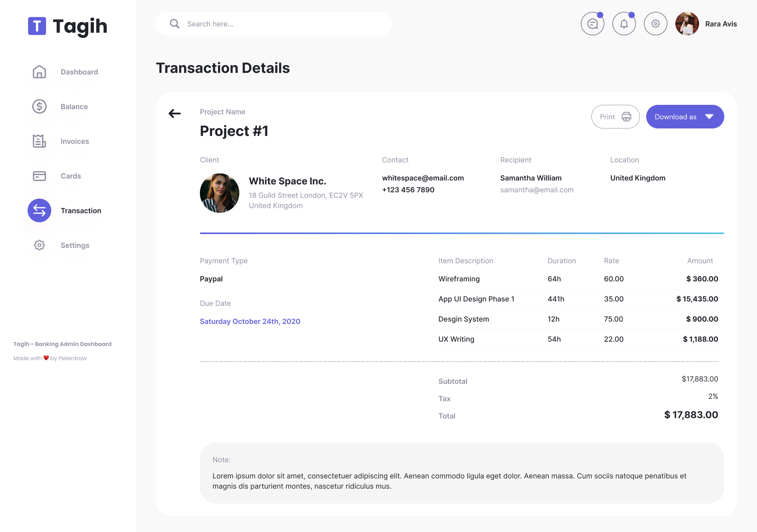Open the Settings menu in sidebar
The width and height of the screenshot is (757, 532).
(x=75, y=246)
